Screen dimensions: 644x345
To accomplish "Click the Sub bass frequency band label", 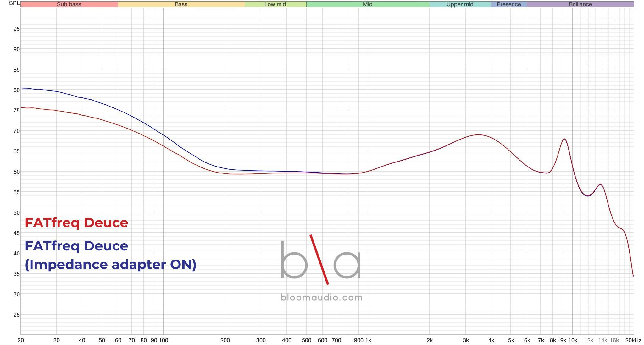I will coord(69,4).
